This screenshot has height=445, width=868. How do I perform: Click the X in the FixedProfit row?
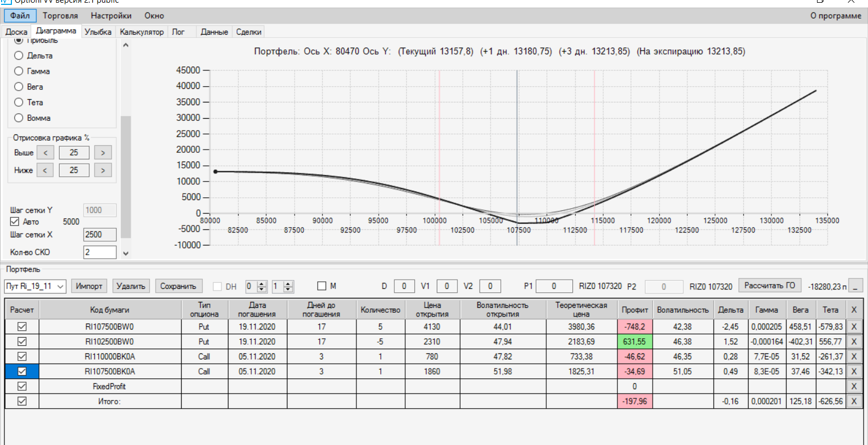click(854, 386)
